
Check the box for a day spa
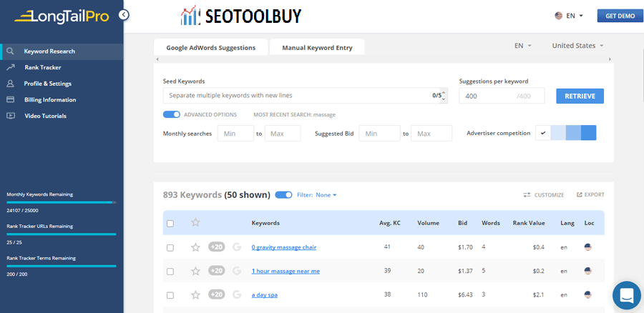point(170,295)
